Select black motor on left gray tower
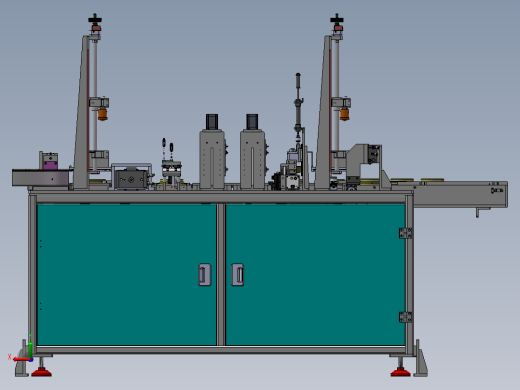Image resolution: width=520 pixels, height=390 pixels. click(212, 122)
